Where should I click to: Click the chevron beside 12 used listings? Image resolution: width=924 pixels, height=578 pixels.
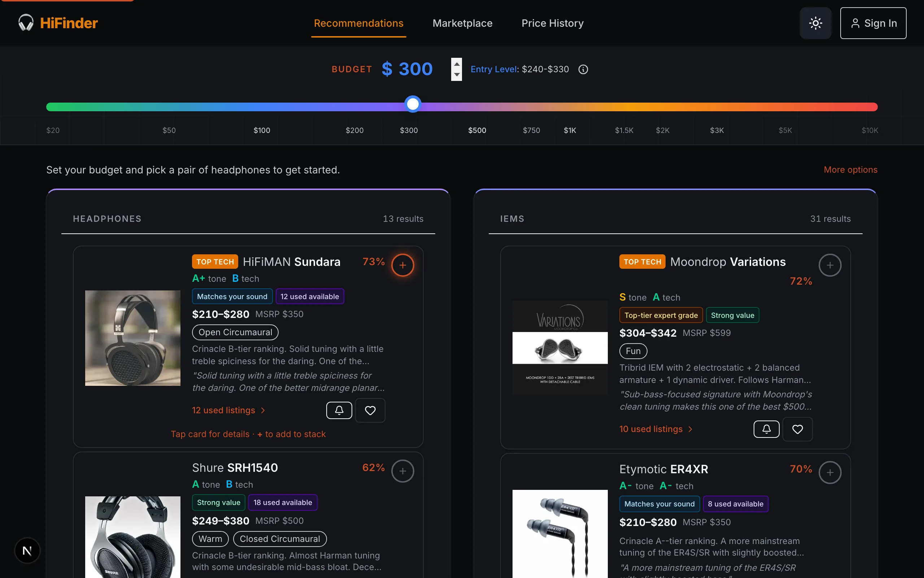coord(263,410)
